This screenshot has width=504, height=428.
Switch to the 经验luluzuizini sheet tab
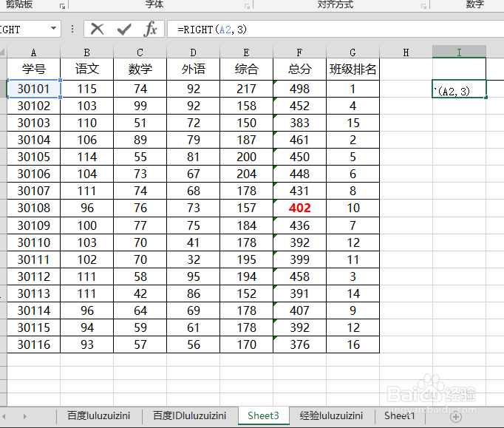point(331,415)
